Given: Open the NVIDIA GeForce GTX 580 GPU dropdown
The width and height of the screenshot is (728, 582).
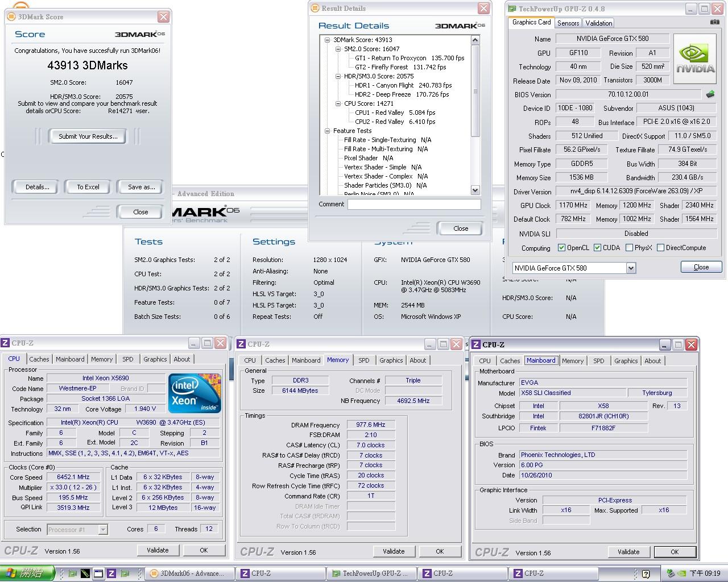Looking at the screenshot, I should click(630, 268).
